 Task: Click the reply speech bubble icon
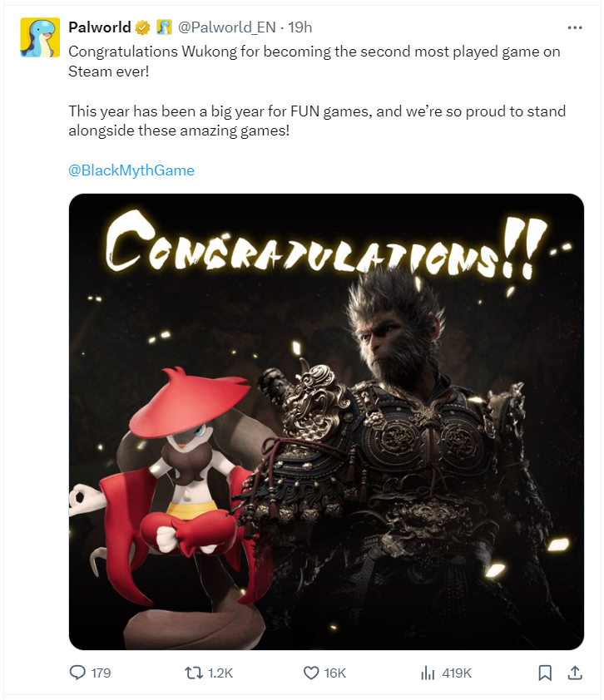tap(77, 673)
